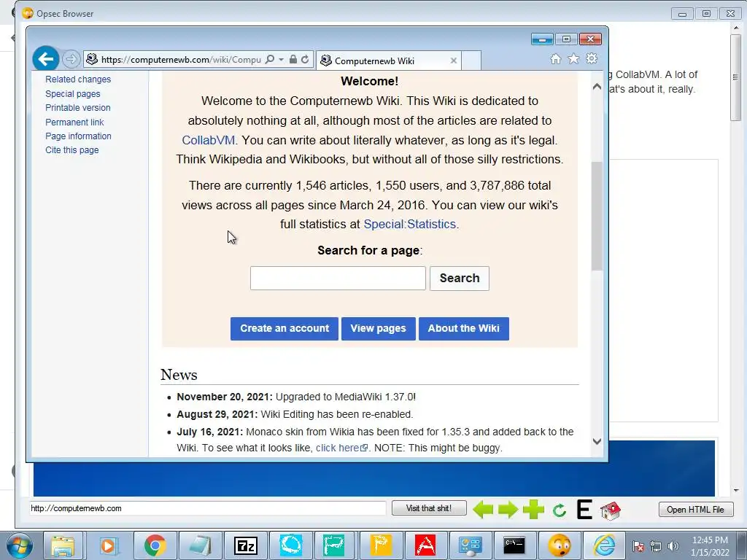This screenshot has width=747, height=560.
Task: Open the notepad icon in the taskbar
Action: [200, 545]
